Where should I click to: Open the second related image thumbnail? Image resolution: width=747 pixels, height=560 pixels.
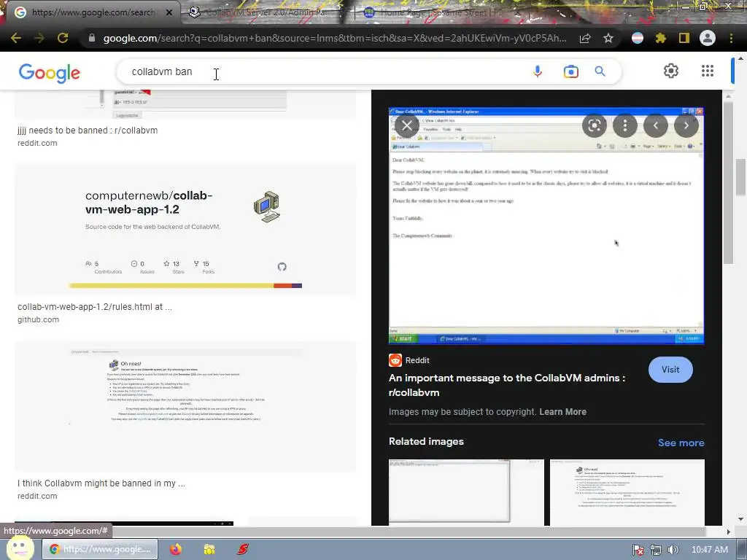[627, 492]
